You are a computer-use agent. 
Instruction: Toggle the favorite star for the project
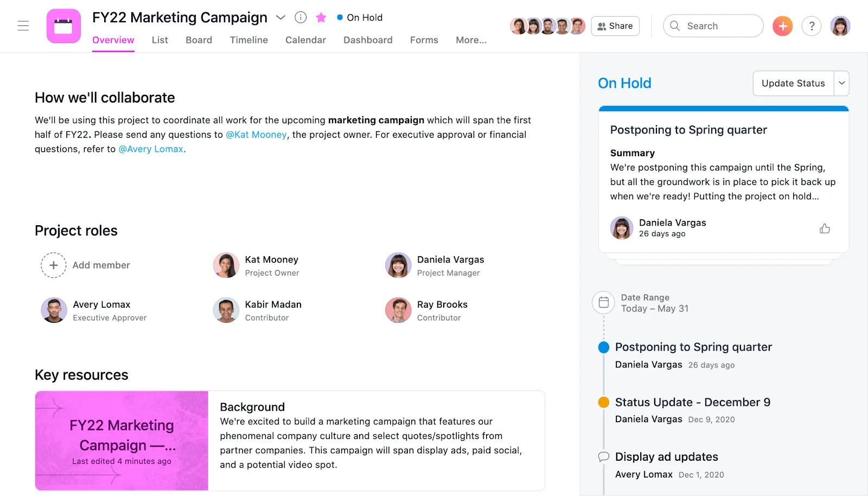click(x=321, y=17)
